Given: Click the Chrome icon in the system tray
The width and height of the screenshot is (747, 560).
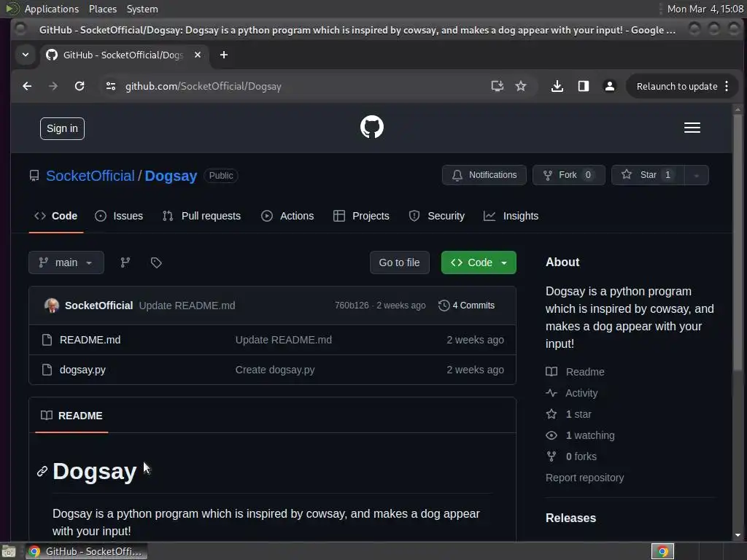Looking at the screenshot, I should [662, 551].
